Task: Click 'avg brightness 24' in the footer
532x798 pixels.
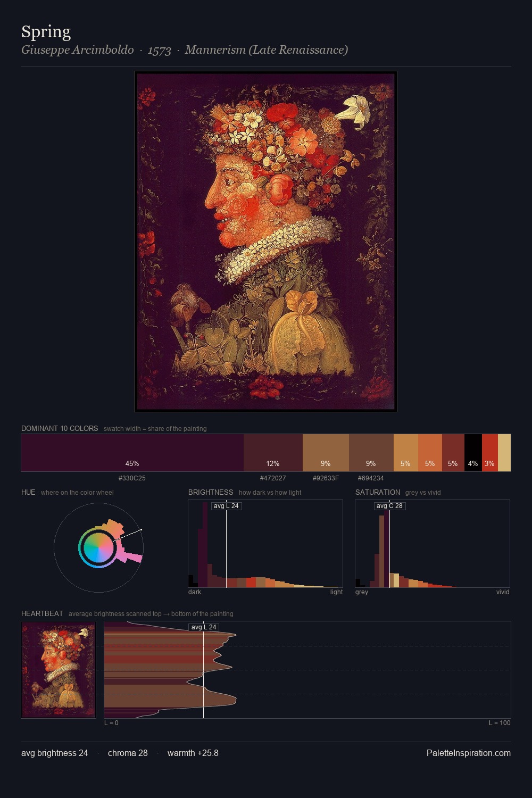Action: click(55, 753)
